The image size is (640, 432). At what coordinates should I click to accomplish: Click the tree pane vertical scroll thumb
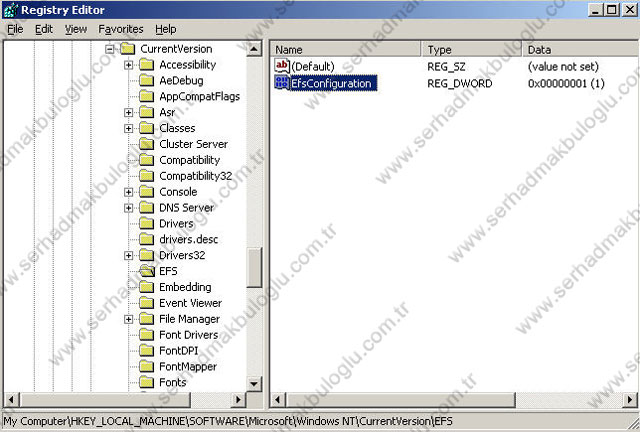(x=254, y=267)
